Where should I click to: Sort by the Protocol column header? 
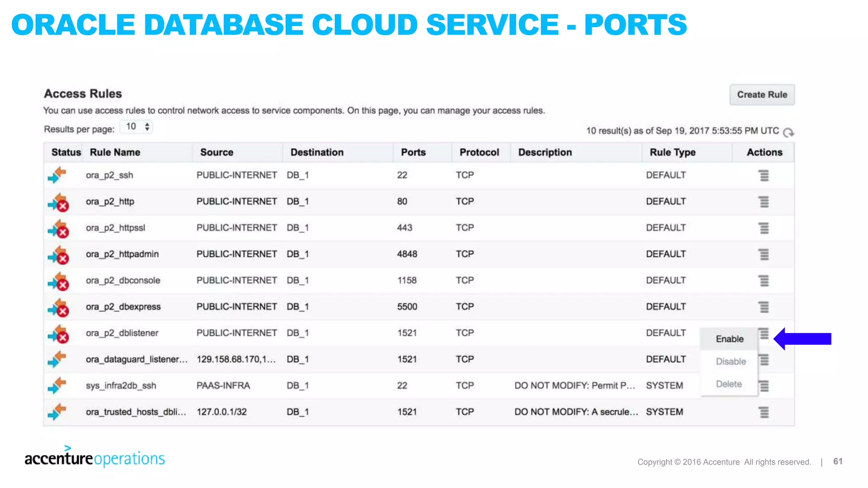point(479,152)
